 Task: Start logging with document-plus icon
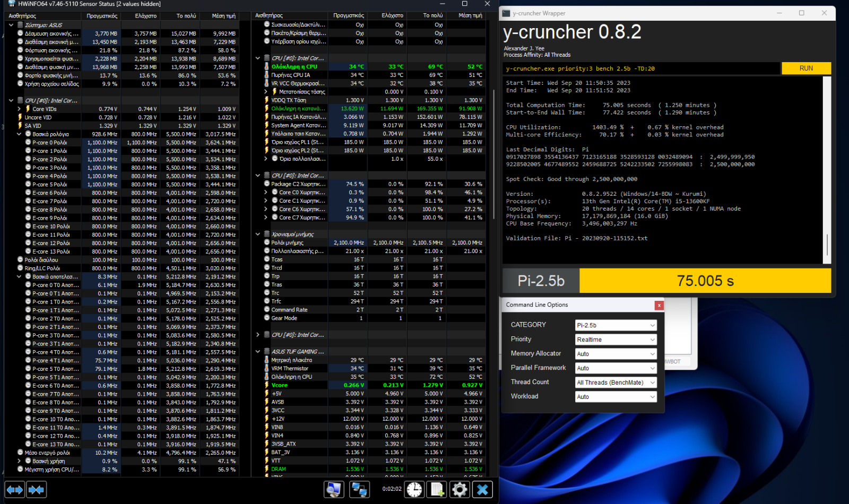(x=437, y=489)
